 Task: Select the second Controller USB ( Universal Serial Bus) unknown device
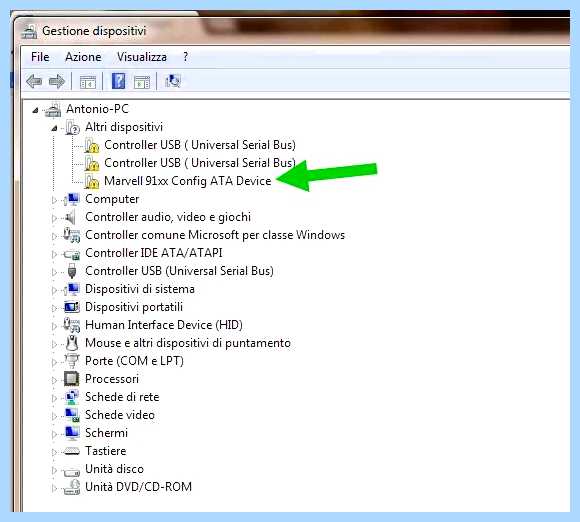coord(200,163)
